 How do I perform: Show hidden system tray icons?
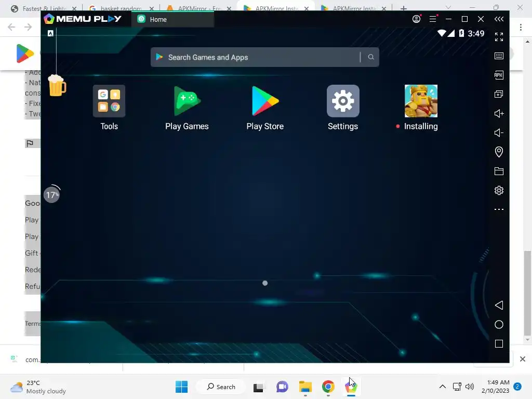click(443, 387)
